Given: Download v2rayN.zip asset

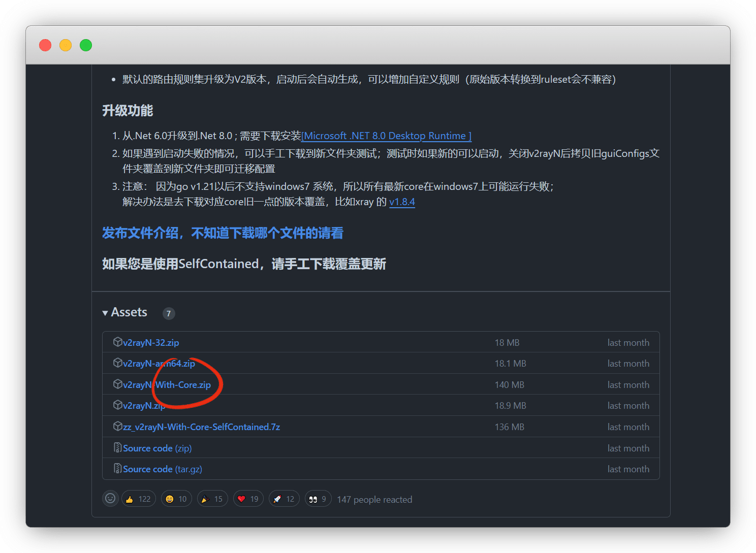Looking at the screenshot, I should (144, 406).
